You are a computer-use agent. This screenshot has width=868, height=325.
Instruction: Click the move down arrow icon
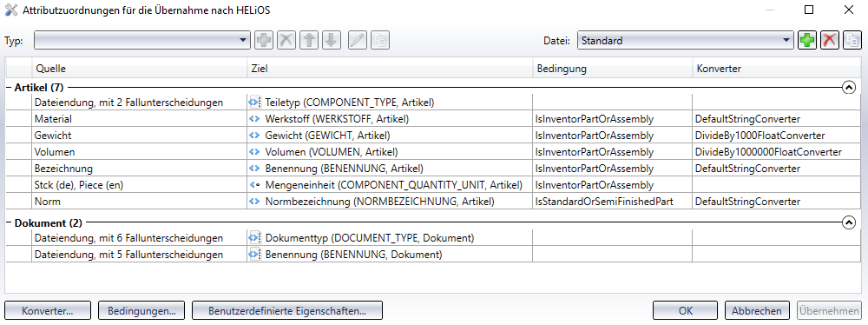click(x=331, y=41)
